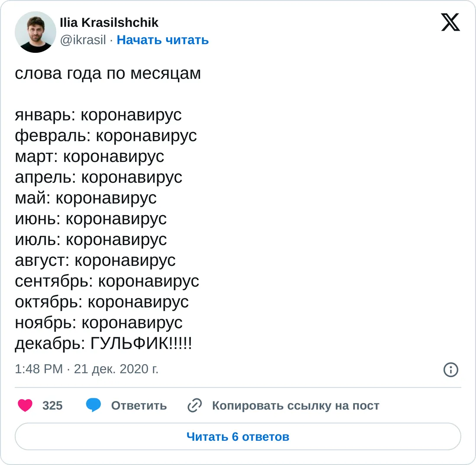Viewport: 476px width, 465px height.
Task: Click Копировать ссылку на пост
Action: (296, 405)
